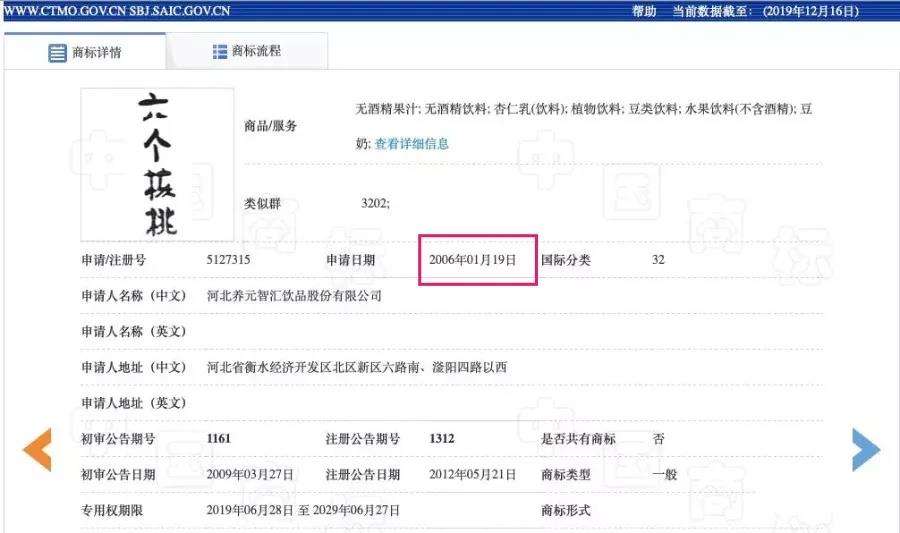Click the 商标流程 list icon
Viewport: 900px width, 533px height.
tap(220, 52)
